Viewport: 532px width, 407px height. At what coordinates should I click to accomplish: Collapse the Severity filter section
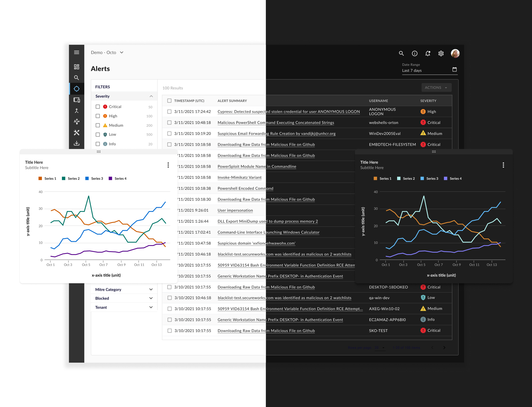[151, 96]
